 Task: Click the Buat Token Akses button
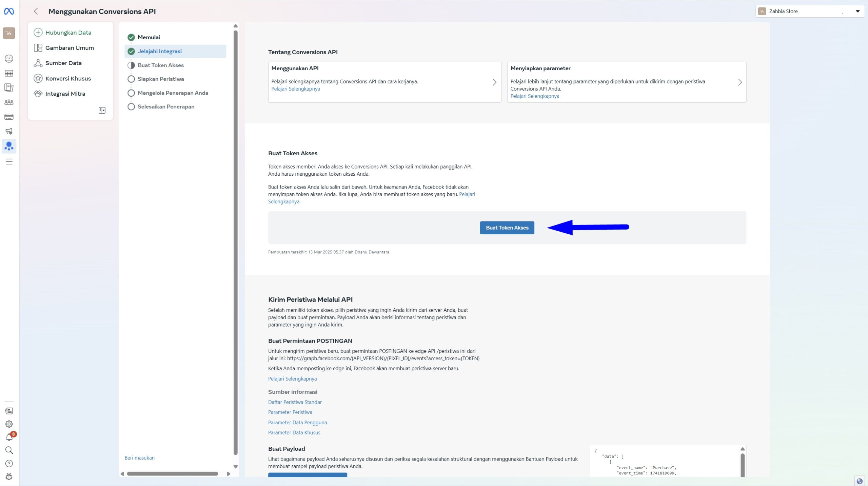(x=507, y=228)
